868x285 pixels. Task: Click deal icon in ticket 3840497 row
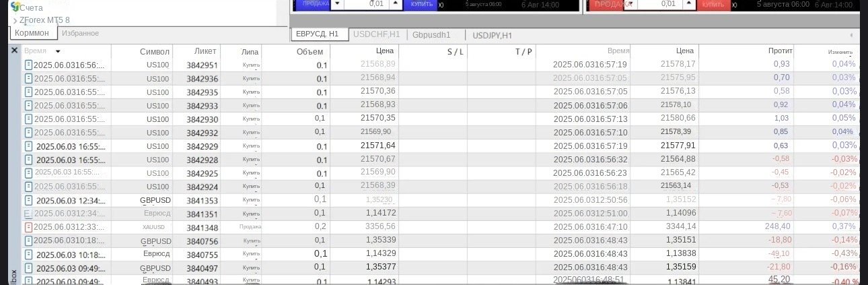coord(28,268)
